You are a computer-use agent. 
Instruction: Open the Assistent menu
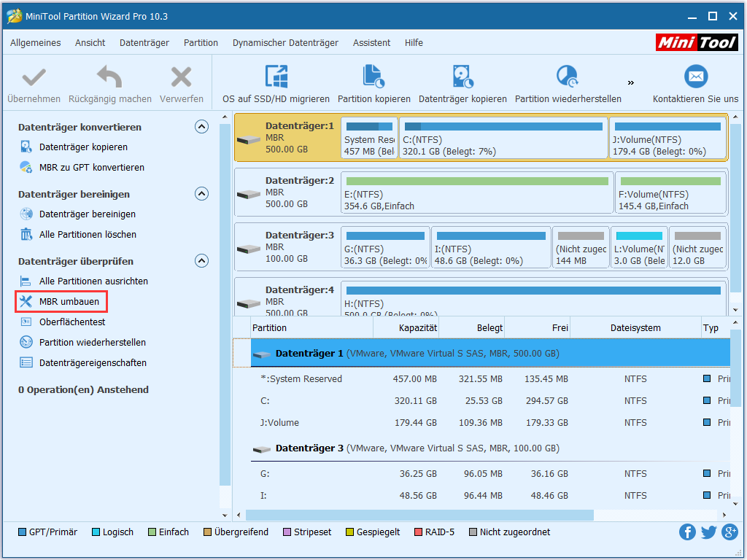tap(371, 43)
